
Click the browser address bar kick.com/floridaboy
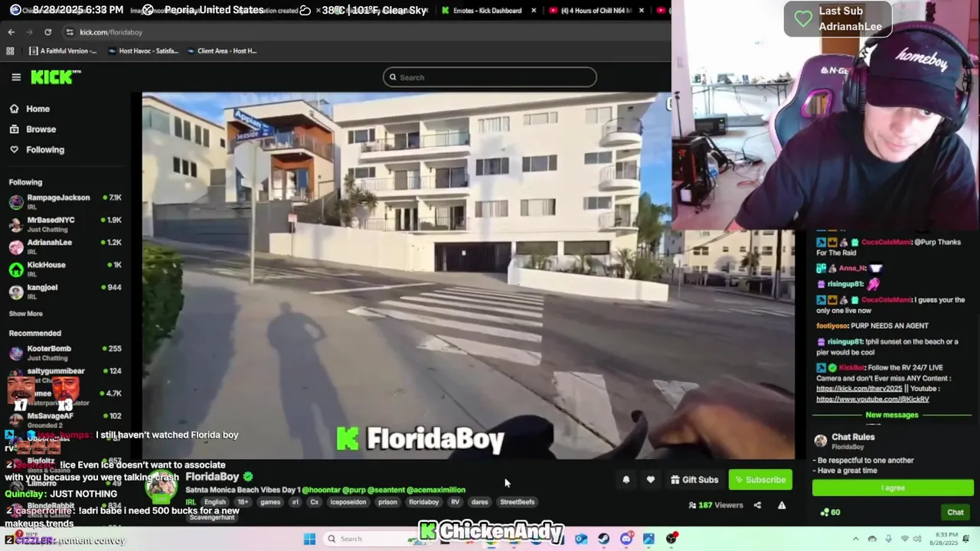click(111, 32)
